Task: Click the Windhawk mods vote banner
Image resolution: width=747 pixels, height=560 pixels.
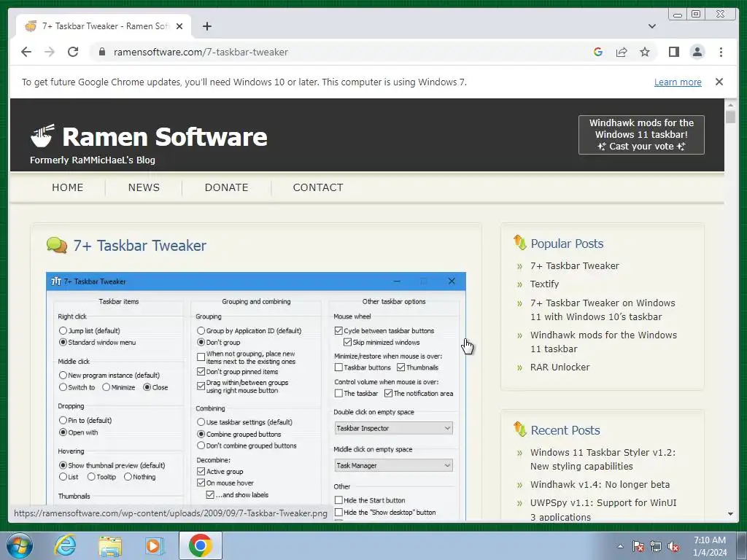Action: 641,135
